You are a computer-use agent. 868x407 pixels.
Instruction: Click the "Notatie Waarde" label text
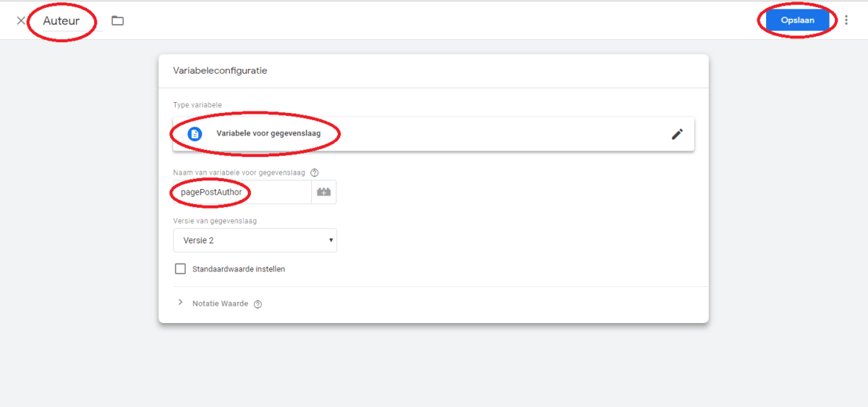pyautogui.click(x=220, y=303)
